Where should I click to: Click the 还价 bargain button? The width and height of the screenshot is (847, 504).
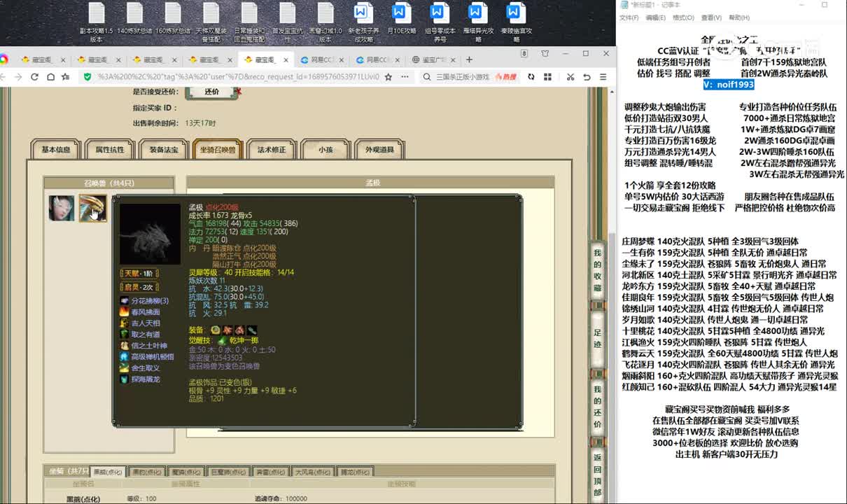(x=211, y=92)
